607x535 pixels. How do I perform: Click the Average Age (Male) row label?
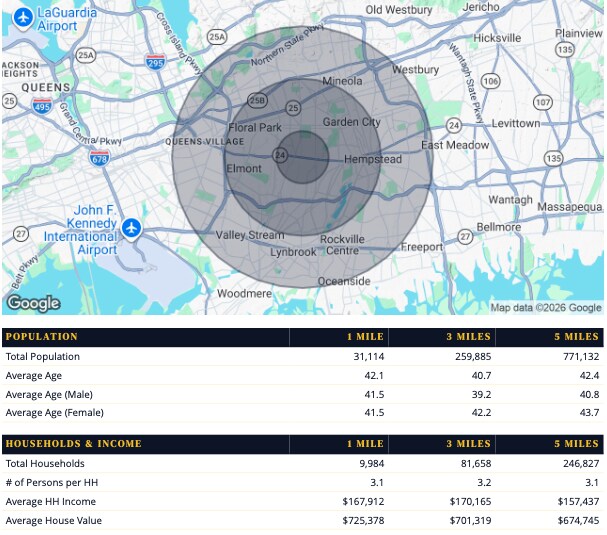(x=49, y=394)
